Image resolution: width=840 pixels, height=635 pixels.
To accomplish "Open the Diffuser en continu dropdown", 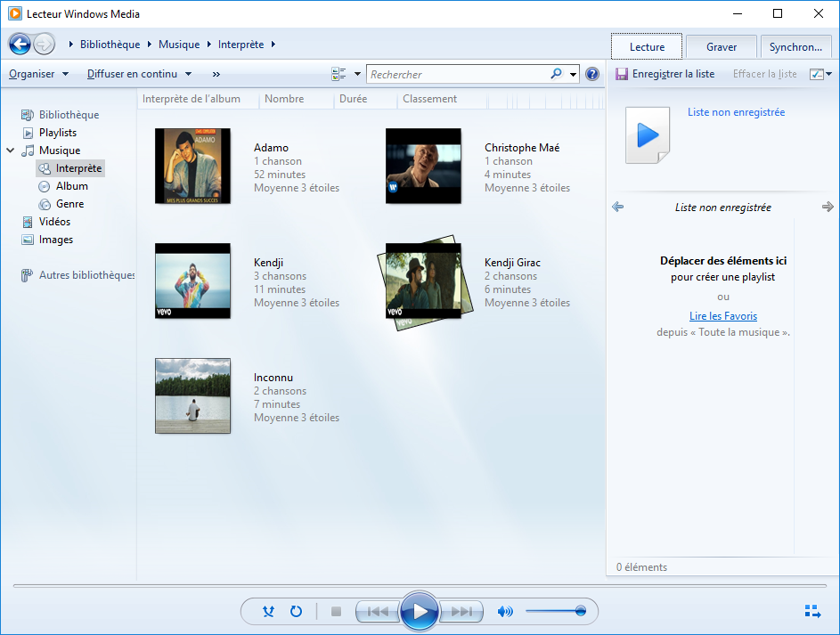I will (x=139, y=74).
